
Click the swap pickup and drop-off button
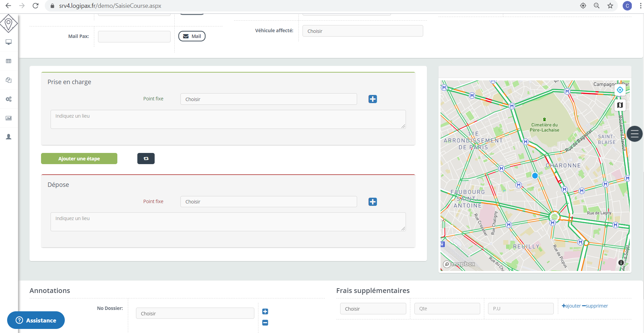point(146,159)
